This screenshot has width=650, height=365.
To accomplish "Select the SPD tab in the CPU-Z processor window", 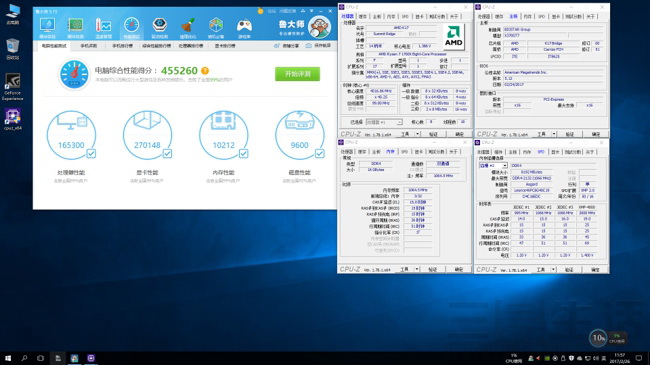I will 405,17.
